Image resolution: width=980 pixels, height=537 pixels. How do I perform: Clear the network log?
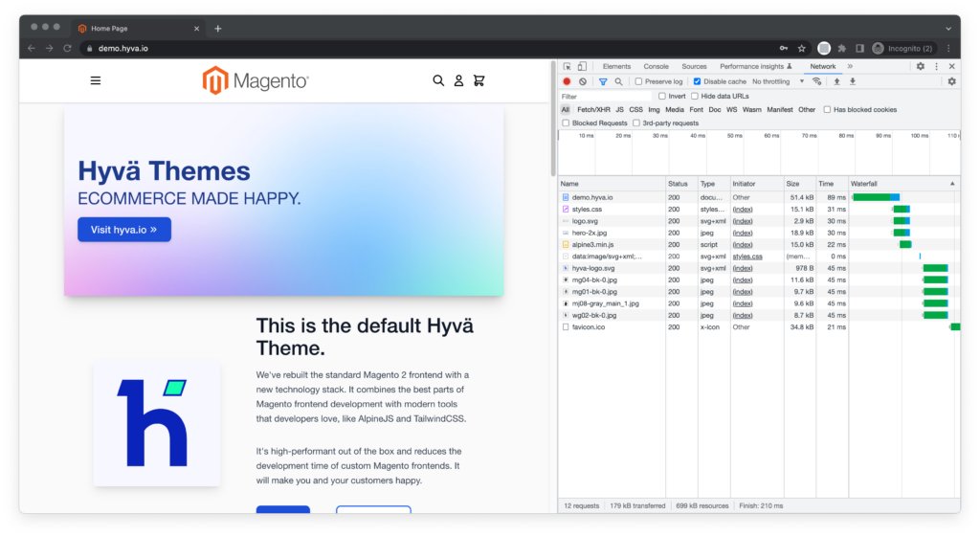(x=583, y=81)
